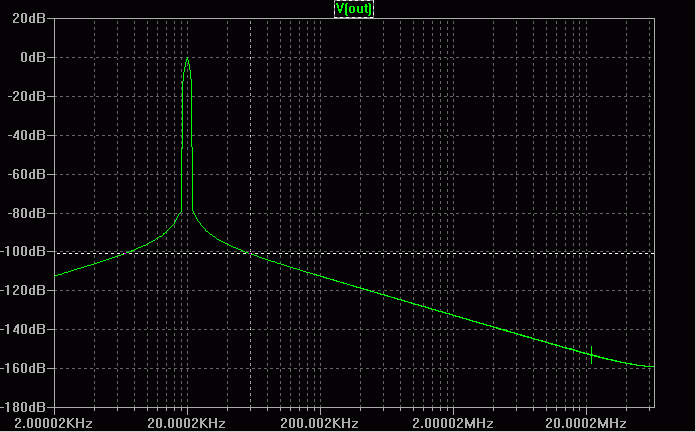The image size is (696, 432).
Task: Click the 200.002KHz frequency axis label
Action: [320, 423]
